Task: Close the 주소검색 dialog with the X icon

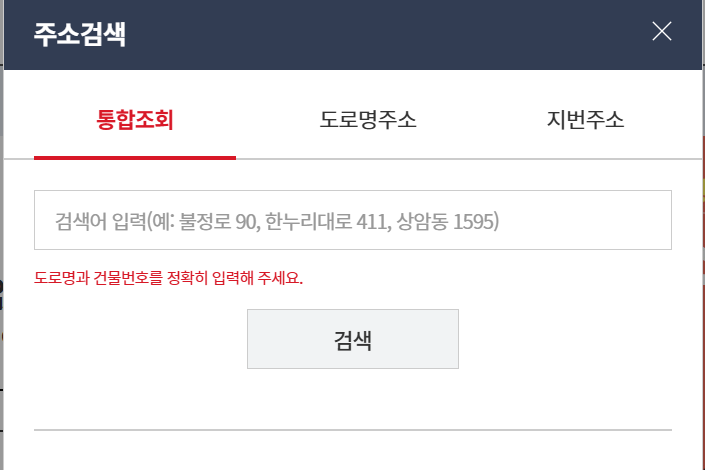Action: [662, 31]
